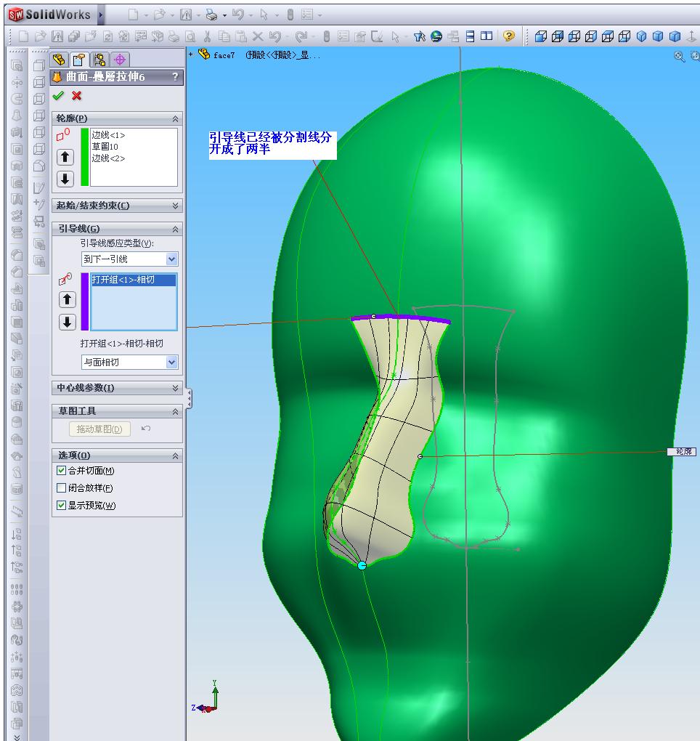Move profile down in 轮廓 list
Screen dimensions: 700x741
pos(65,179)
